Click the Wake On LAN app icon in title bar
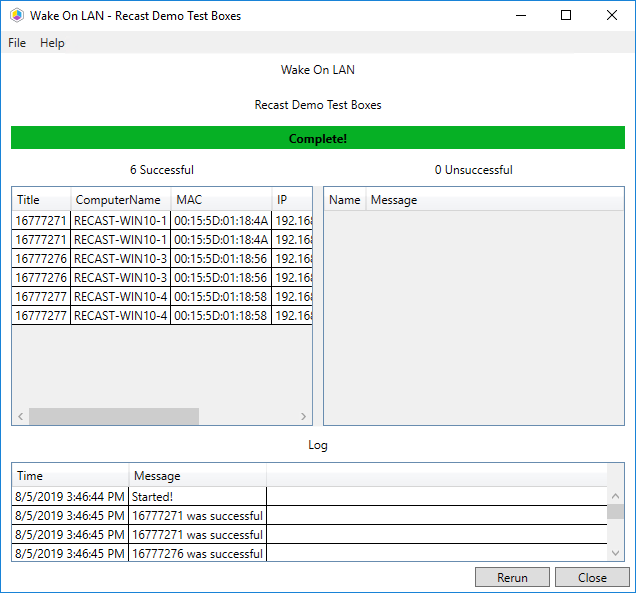Viewport: 636px width, 593px height. click(x=17, y=15)
